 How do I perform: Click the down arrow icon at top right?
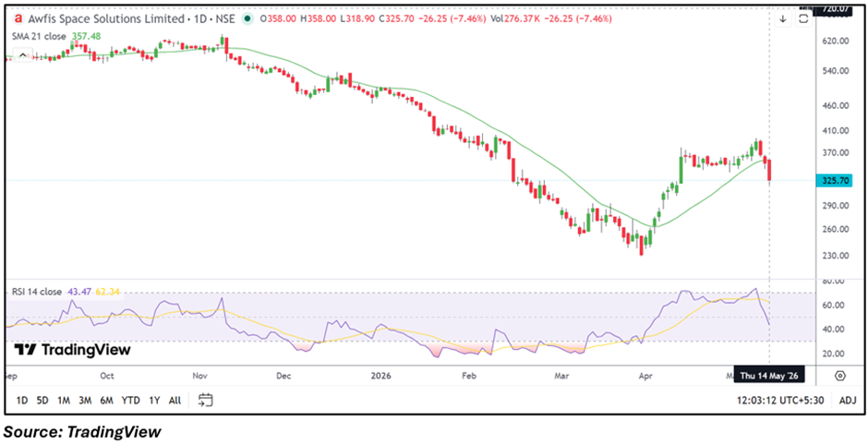pyautogui.click(x=783, y=18)
